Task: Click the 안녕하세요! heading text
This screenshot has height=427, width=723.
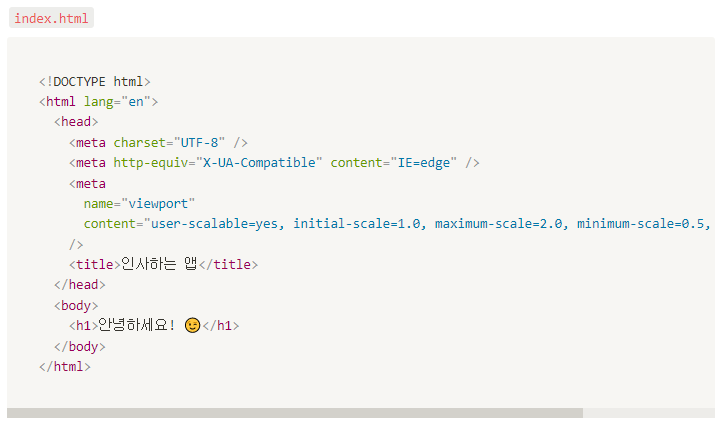Action: point(136,326)
